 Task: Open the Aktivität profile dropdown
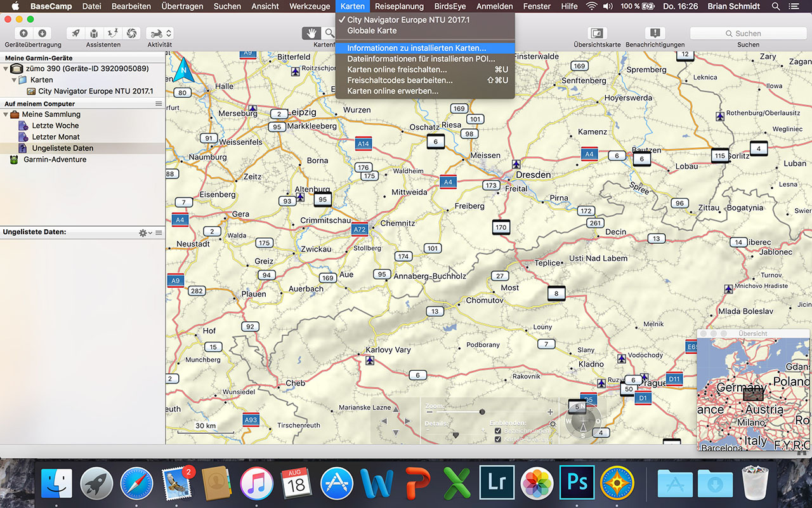coord(159,33)
